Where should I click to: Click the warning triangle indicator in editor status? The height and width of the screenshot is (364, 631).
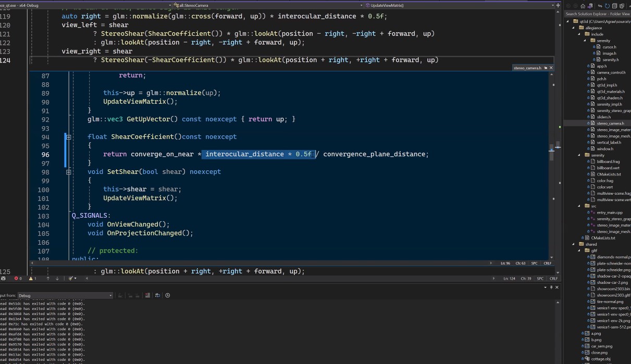(x=31, y=279)
